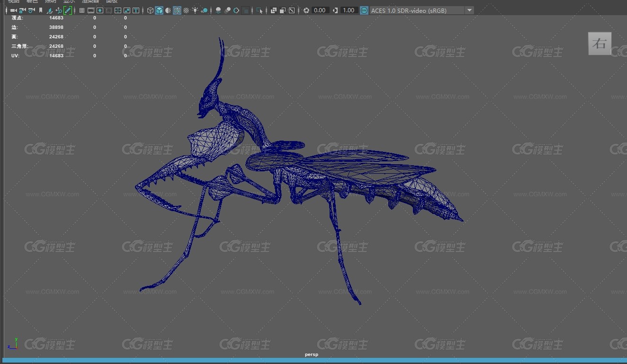Open the 着色 panel menu
This screenshot has width=627, height=364.
tap(32, 1)
